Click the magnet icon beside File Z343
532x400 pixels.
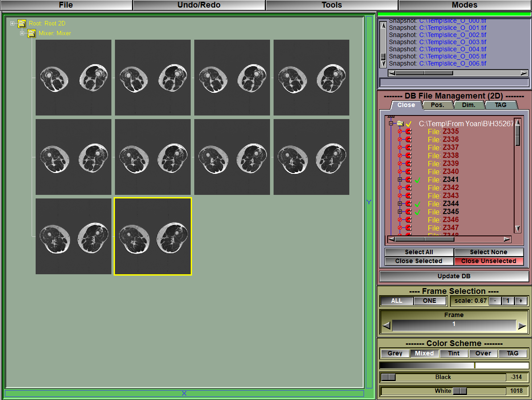(409, 196)
